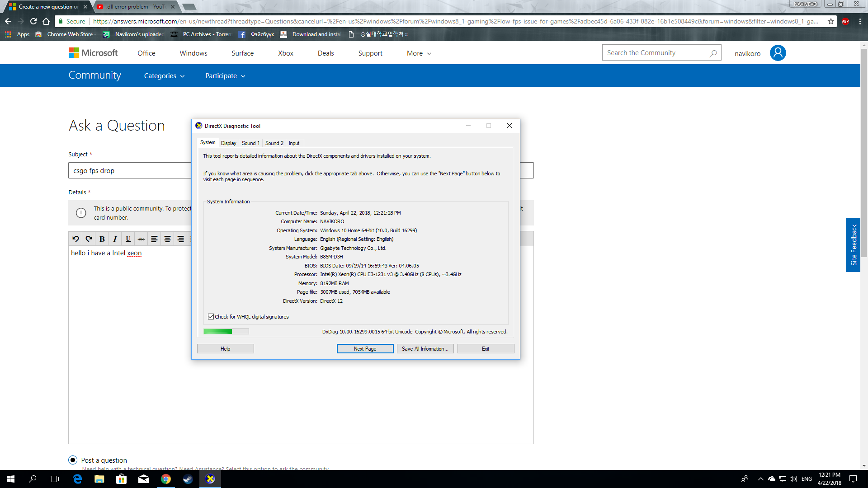Open the navikoro user avatar

click(x=778, y=53)
